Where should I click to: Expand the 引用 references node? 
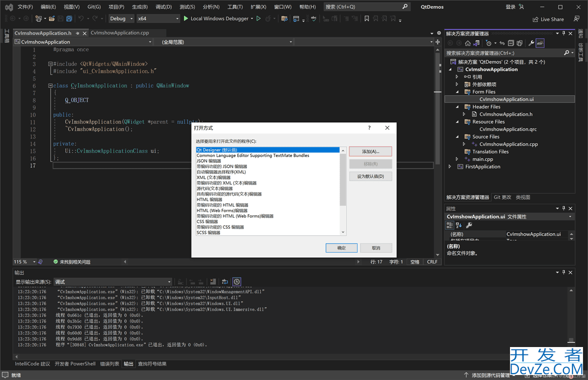pos(457,77)
